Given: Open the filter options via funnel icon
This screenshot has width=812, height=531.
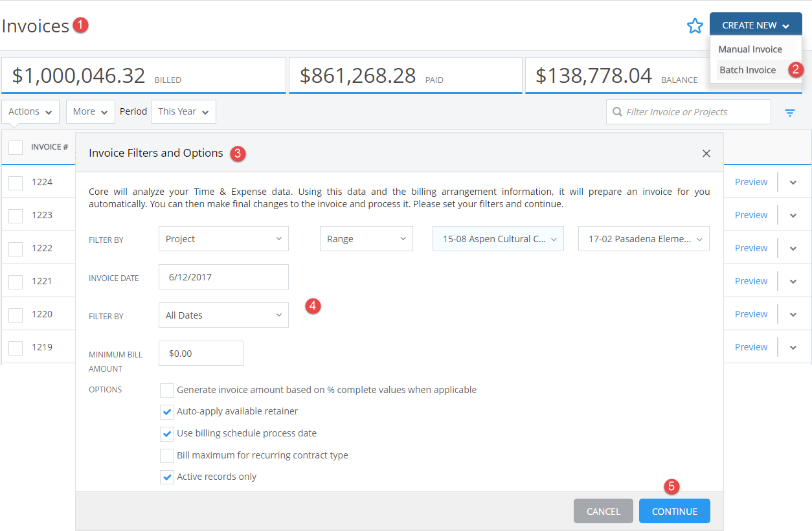Looking at the screenshot, I should coord(790,111).
